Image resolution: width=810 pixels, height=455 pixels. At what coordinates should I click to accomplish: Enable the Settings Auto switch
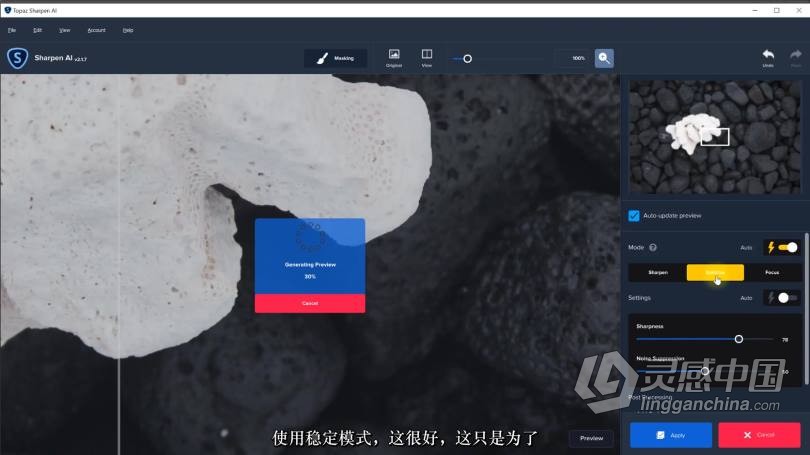coord(788,298)
